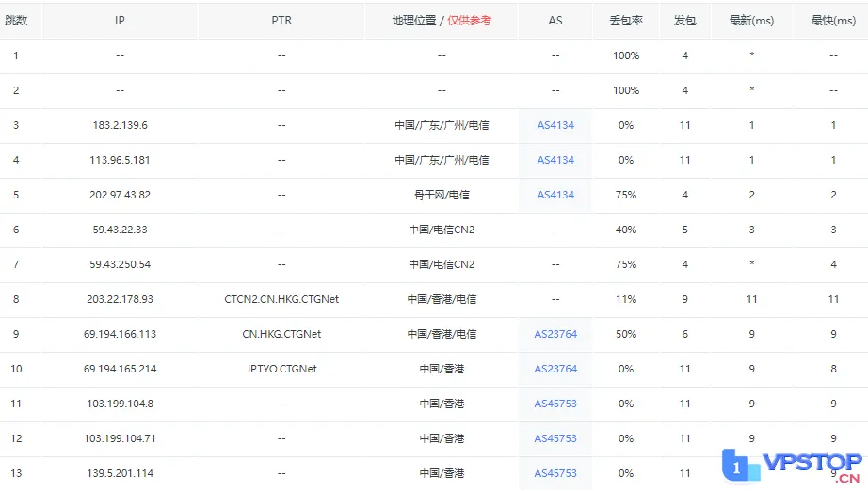Select IP address 69.194.166.113
This screenshot has width=868, height=491.
coord(121,334)
